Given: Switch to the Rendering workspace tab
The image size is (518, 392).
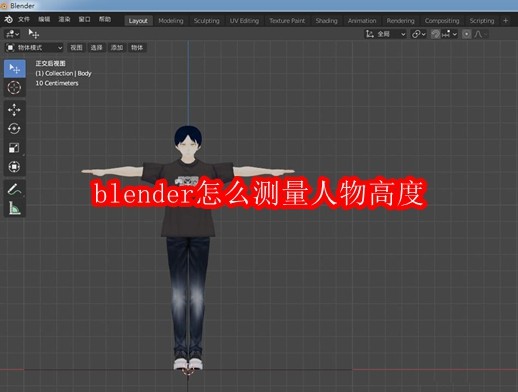Looking at the screenshot, I should pos(400,21).
